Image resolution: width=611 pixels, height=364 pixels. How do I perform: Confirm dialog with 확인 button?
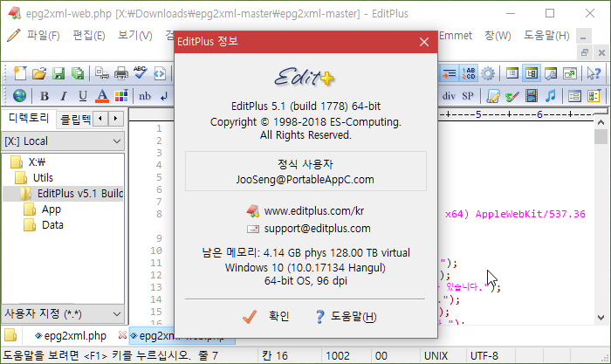click(265, 317)
